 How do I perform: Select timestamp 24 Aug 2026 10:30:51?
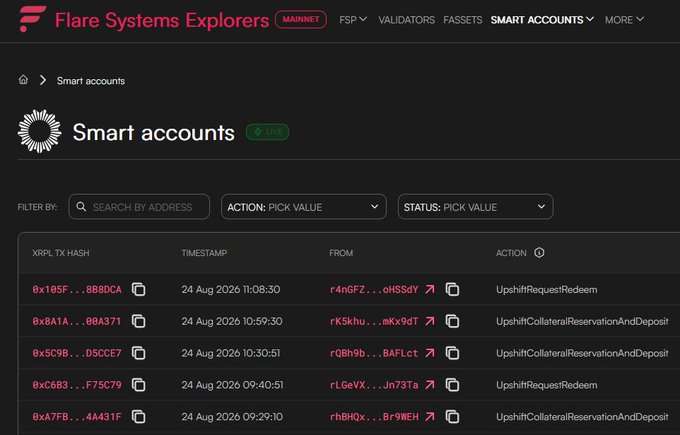[231, 353]
